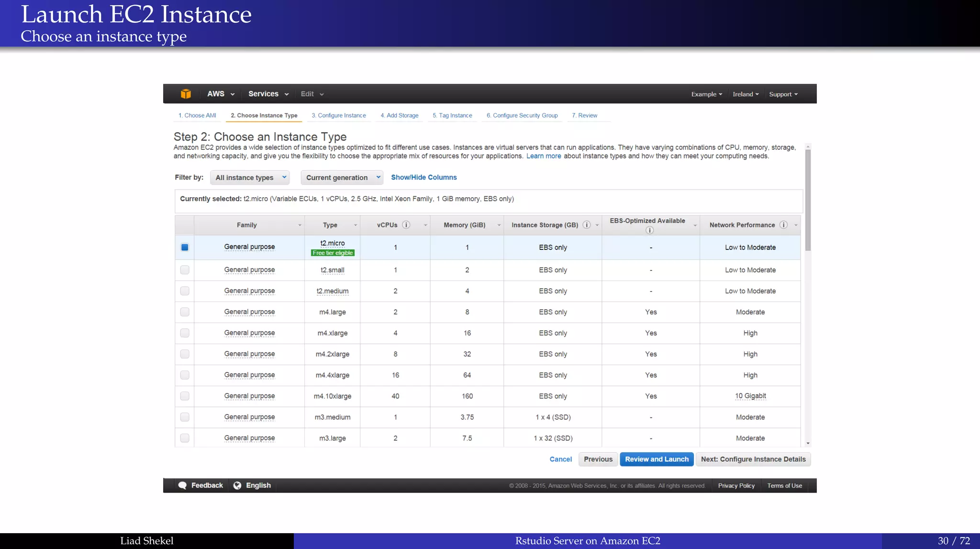Click the m4.10xlarge type cell
The width and height of the screenshot is (980, 549).
(333, 396)
